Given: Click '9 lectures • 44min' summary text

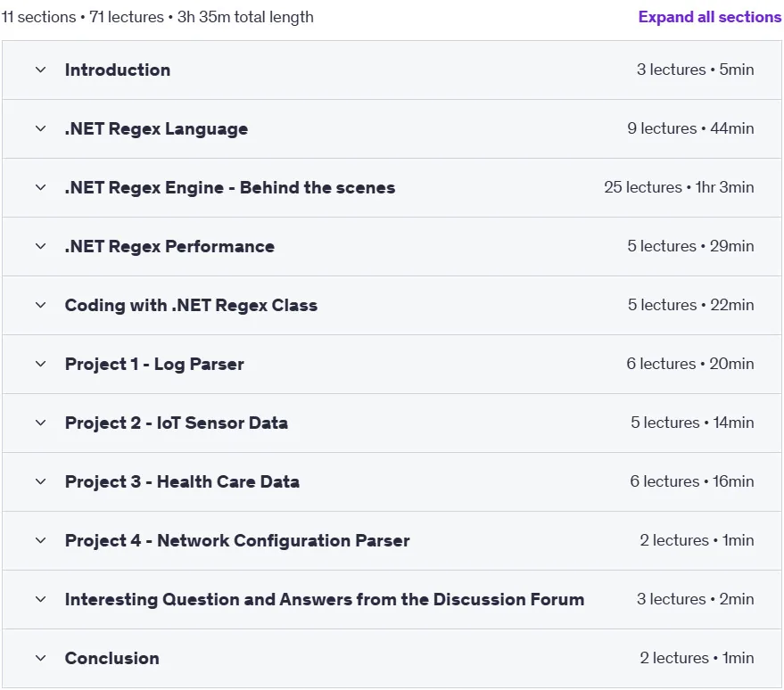Looking at the screenshot, I should 690,128.
